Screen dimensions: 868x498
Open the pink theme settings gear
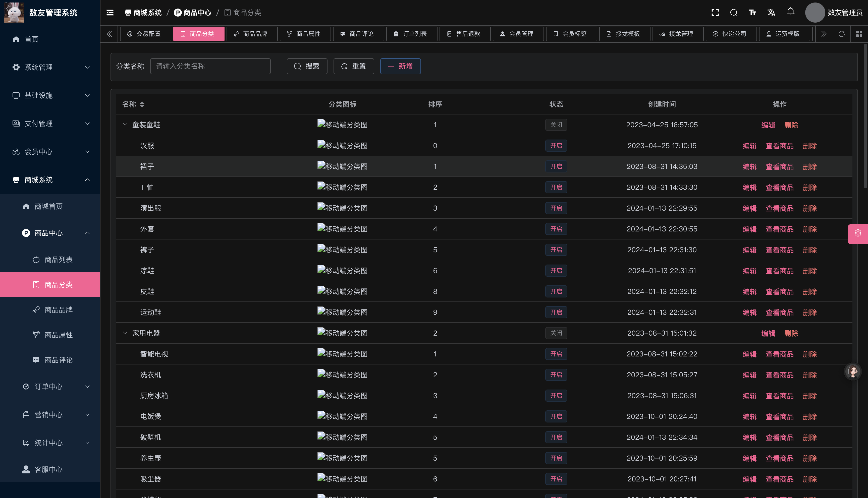pos(858,234)
